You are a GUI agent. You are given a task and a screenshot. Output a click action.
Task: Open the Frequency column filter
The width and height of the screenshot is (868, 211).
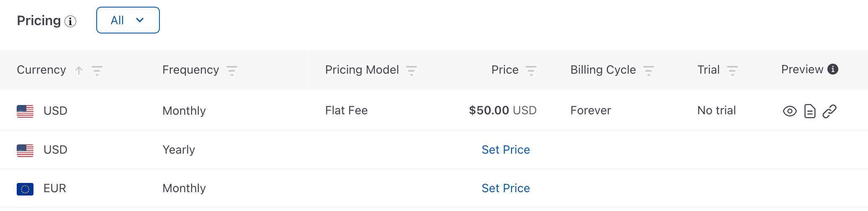[232, 70]
